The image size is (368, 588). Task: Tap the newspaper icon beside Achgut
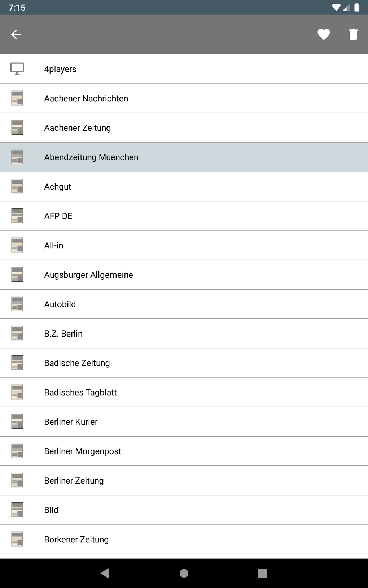point(17,186)
